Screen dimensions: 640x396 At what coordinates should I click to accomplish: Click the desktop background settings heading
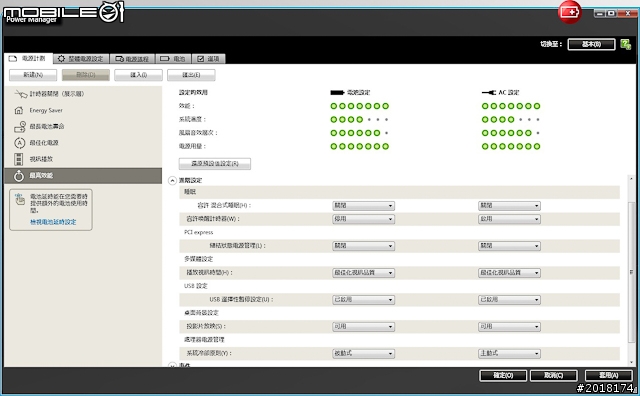pos(201,313)
